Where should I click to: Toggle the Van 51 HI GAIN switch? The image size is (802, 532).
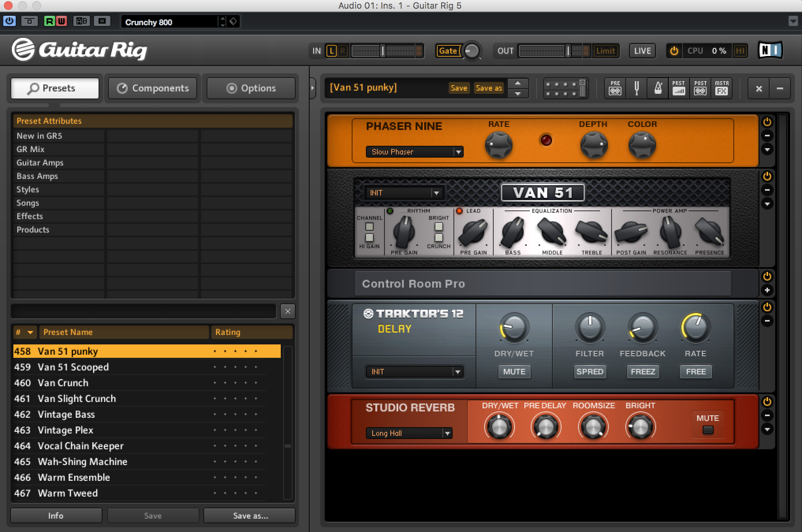[369, 237]
